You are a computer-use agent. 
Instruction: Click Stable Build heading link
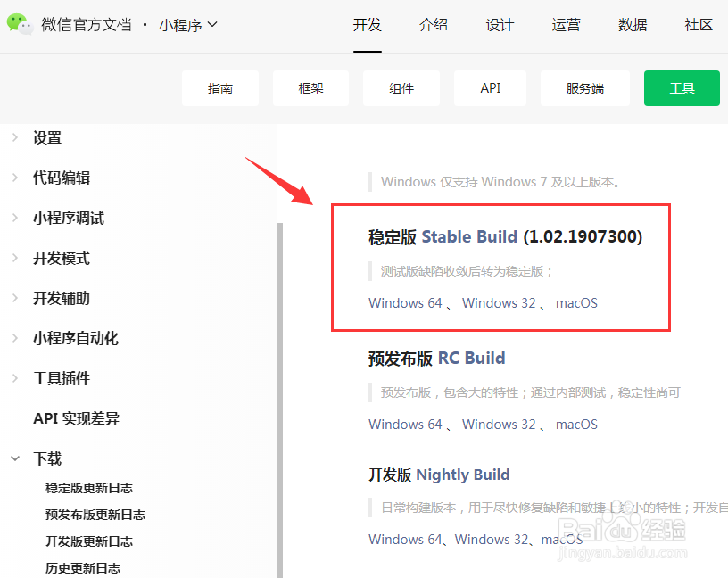tap(469, 236)
